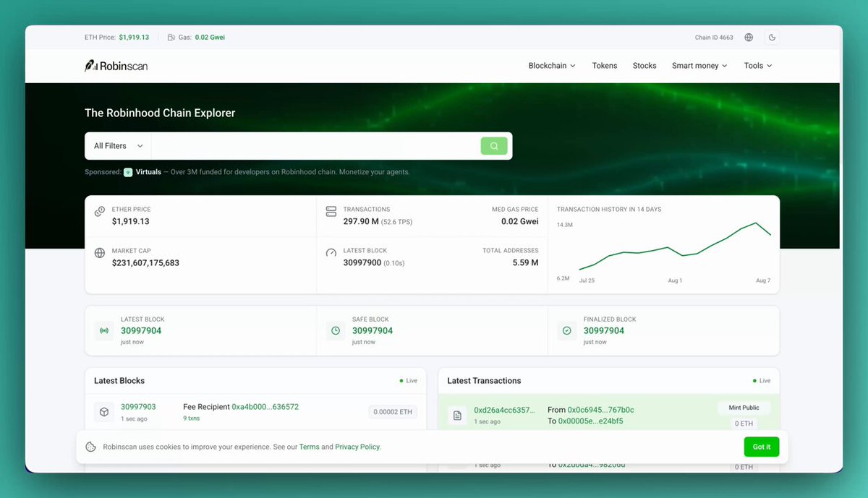Expand the Smart money menu

pyautogui.click(x=699, y=66)
